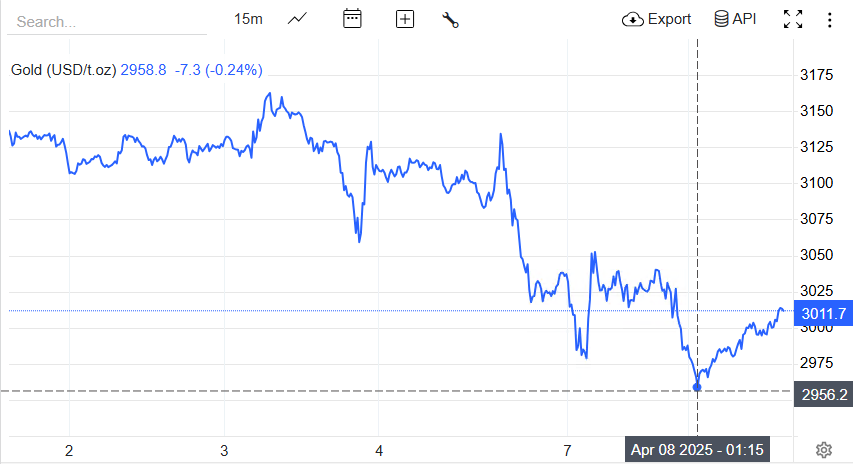Open the wrench chart tools
The width and height of the screenshot is (853, 464).
[450, 19]
